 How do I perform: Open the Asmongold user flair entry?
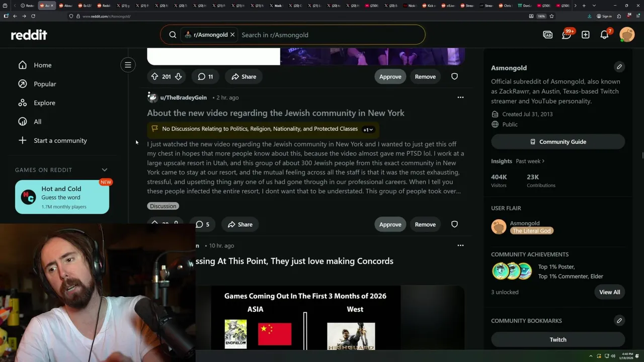click(522, 227)
